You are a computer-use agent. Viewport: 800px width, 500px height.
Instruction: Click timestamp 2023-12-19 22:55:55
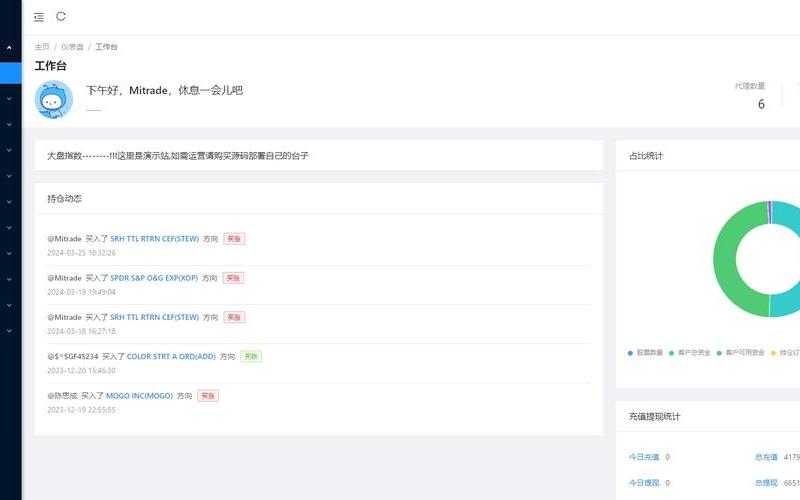pos(82,410)
